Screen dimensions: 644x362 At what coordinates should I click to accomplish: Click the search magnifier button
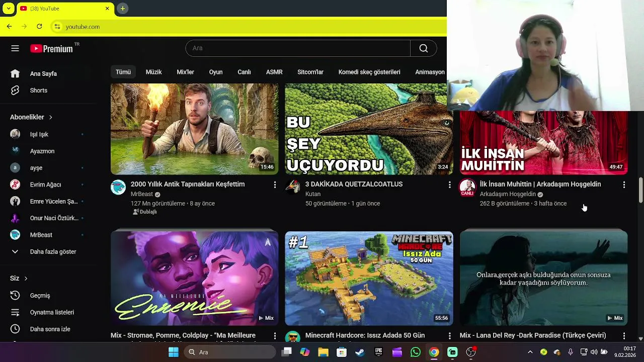[424, 48]
